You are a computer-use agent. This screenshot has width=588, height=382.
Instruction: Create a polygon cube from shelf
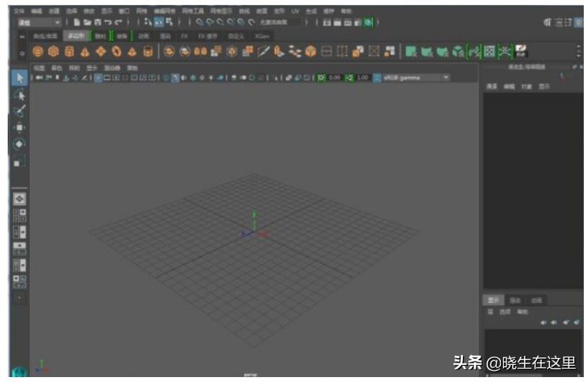click(53, 51)
